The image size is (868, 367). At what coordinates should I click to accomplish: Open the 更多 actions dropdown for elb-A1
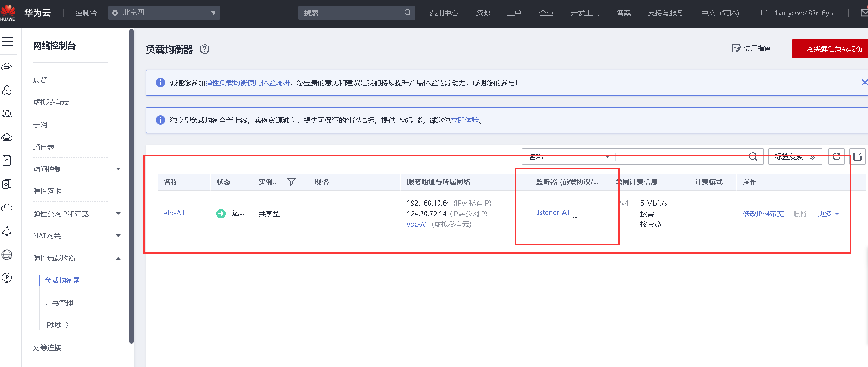click(x=829, y=214)
